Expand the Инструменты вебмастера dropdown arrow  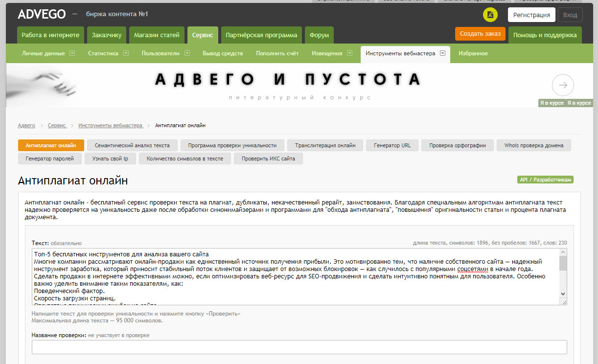442,53
